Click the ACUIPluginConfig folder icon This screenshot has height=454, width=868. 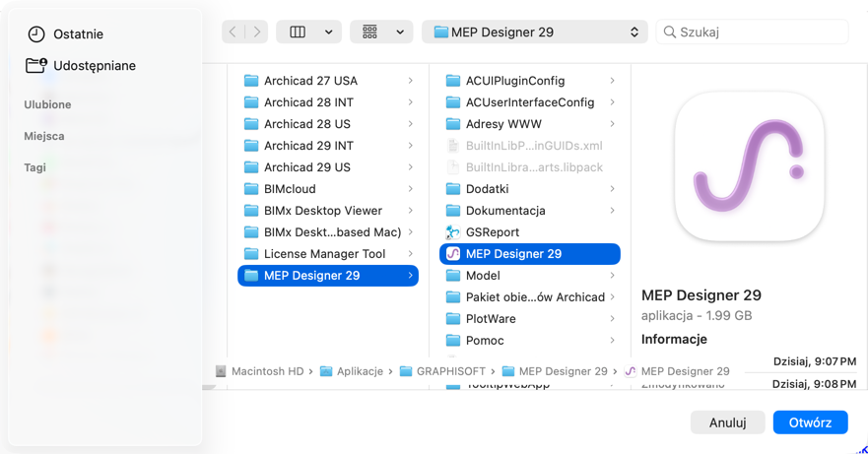click(453, 81)
